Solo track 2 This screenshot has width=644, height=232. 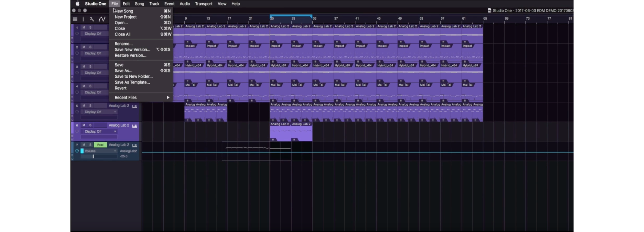coord(90,47)
